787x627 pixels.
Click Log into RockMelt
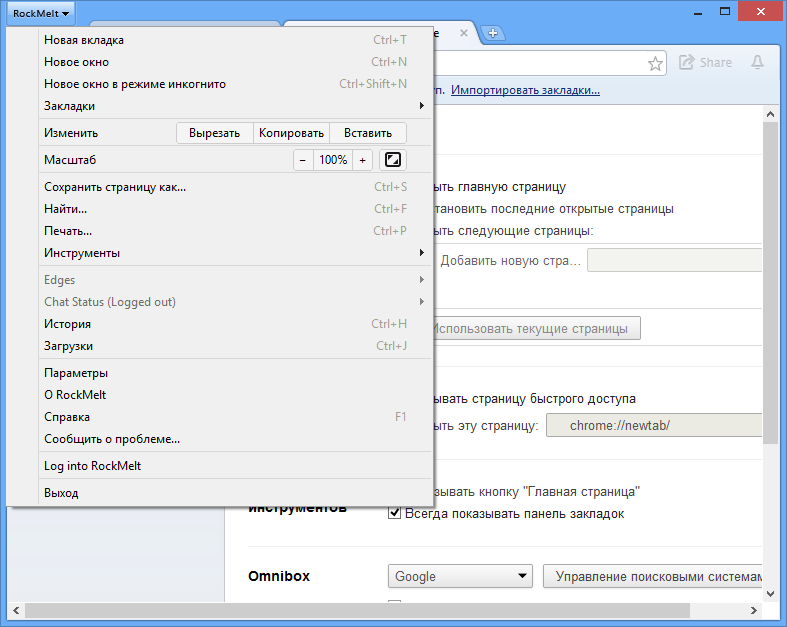[x=235, y=466]
